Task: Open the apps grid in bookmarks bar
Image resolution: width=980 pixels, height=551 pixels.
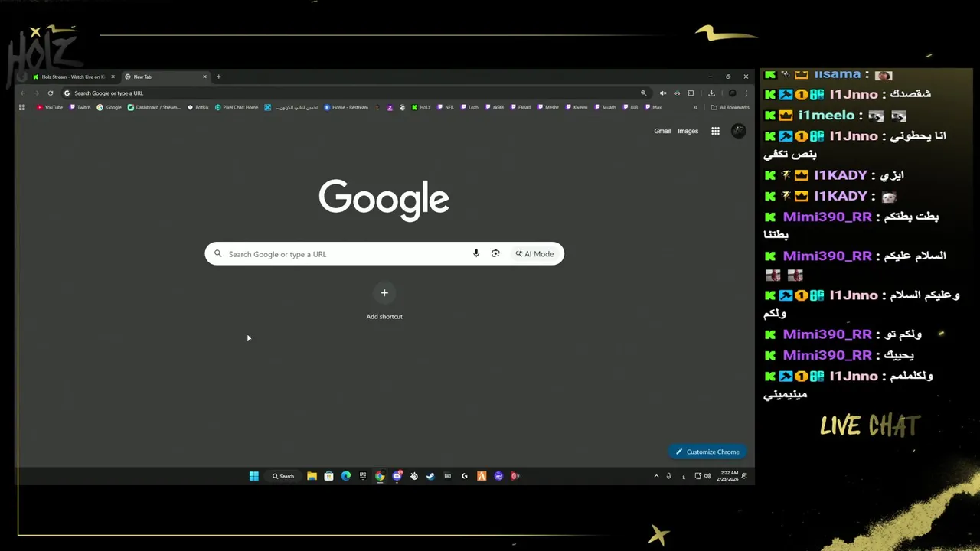Action: 22,107
